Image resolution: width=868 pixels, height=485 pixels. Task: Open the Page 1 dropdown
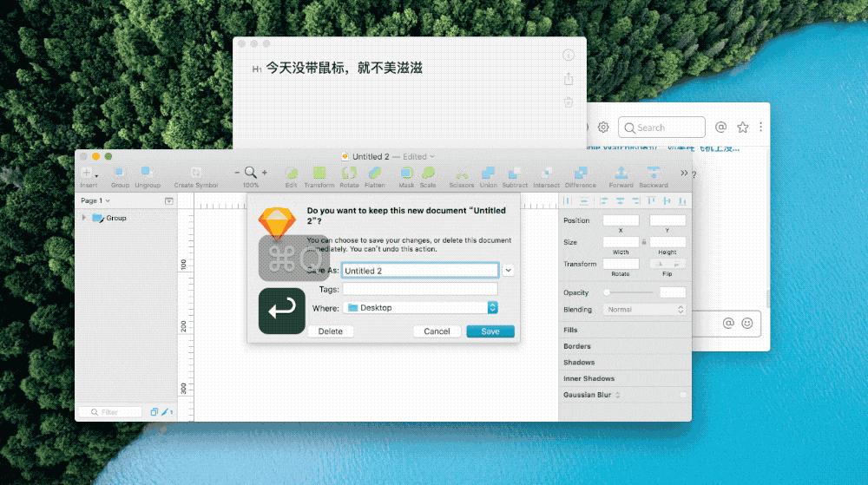point(95,200)
